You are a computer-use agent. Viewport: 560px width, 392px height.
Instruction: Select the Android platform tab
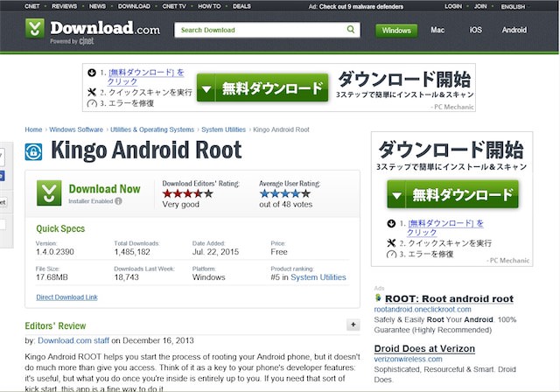(514, 30)
